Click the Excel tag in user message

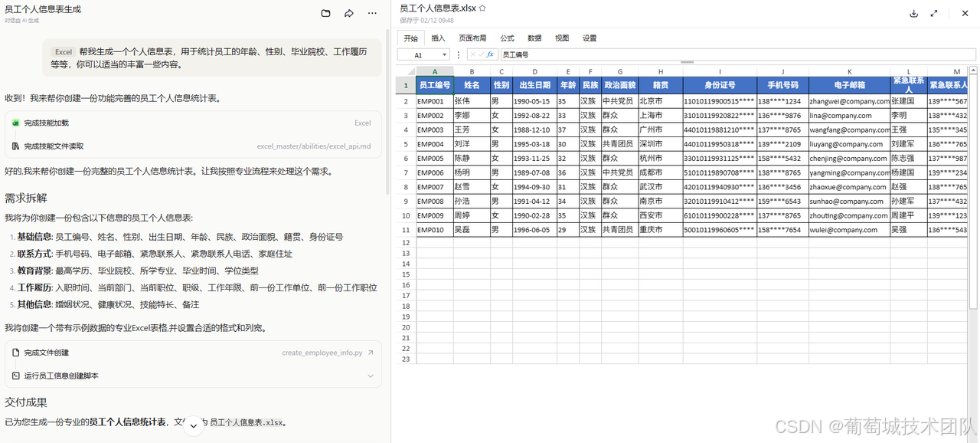pos(64,52)
